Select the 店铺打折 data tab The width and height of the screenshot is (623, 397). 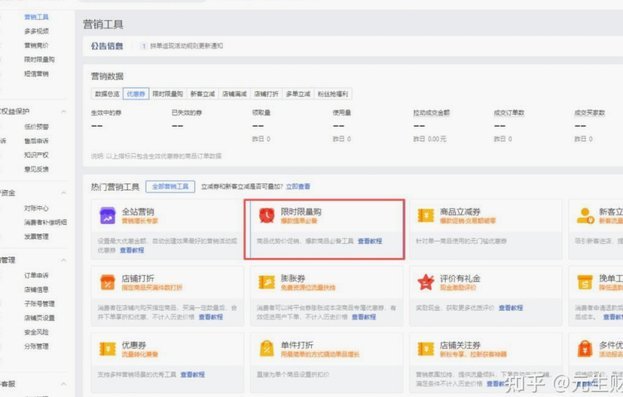(266, 94)
